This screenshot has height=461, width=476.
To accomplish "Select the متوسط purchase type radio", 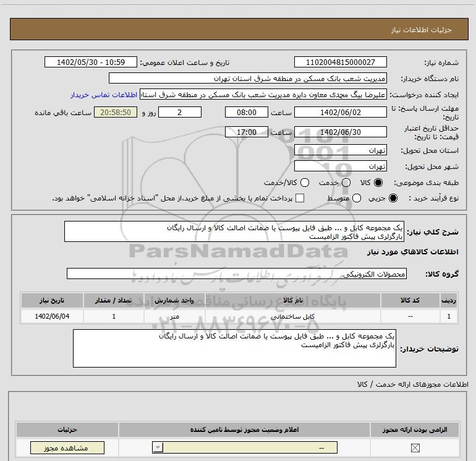I will [357, 198].
